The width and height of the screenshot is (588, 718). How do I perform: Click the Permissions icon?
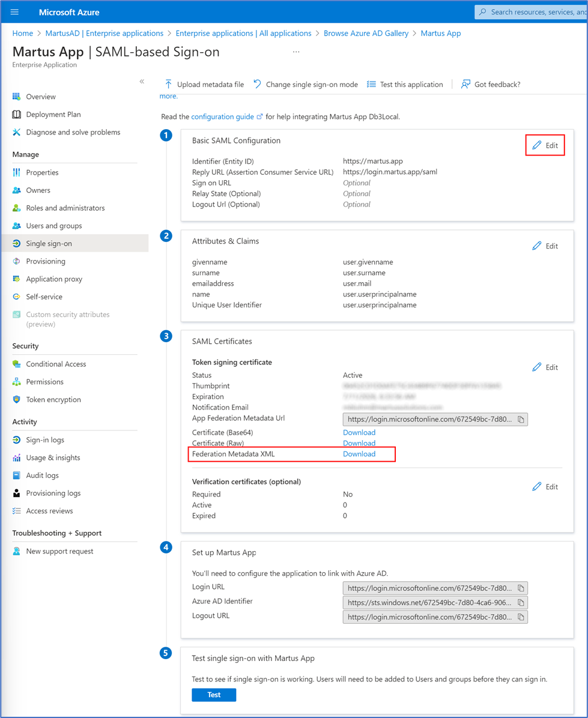(16, 382)
